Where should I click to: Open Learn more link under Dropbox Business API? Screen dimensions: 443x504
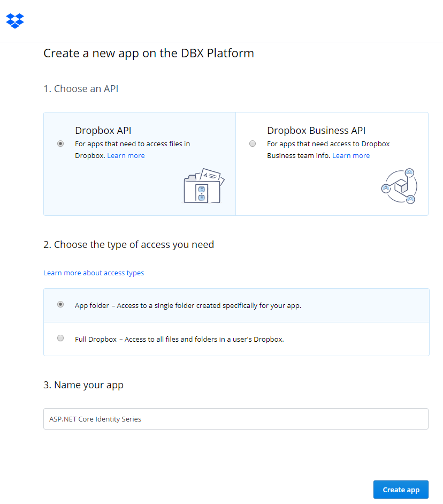tap(351, 156)
